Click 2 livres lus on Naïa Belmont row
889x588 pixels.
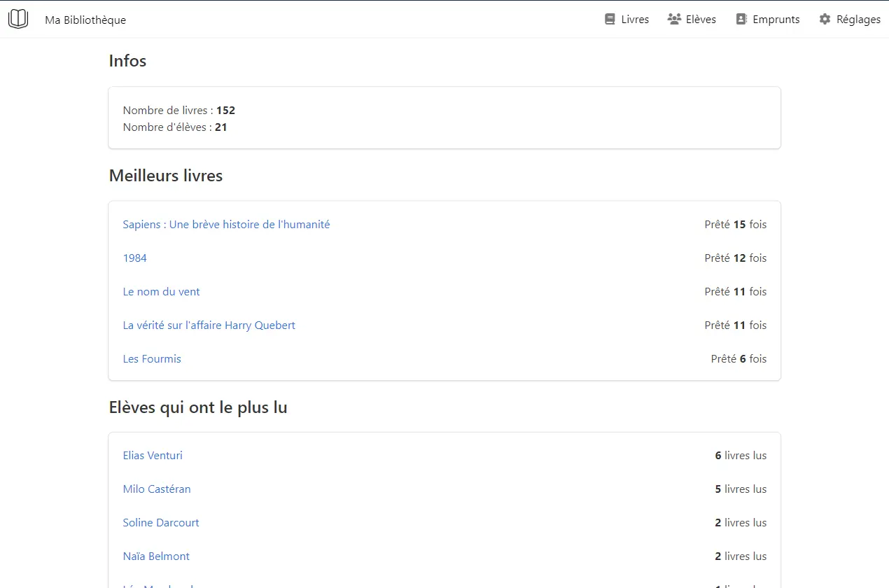(x=741, y=556)
